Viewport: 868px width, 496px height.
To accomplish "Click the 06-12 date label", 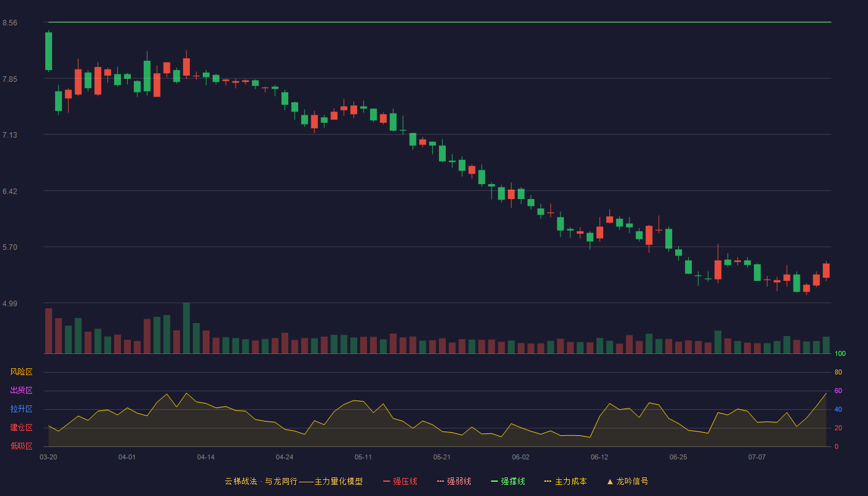I will [x=600, y=457].
